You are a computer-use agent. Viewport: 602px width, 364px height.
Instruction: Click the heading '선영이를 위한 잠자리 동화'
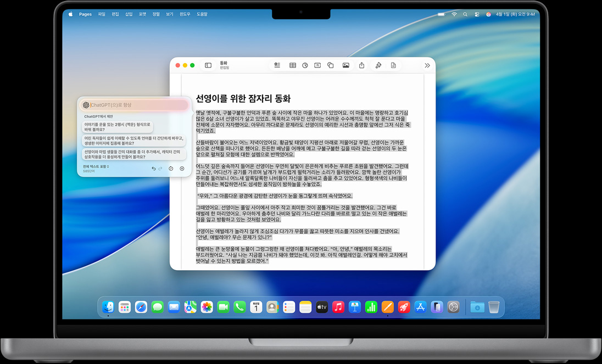(243, 99)
